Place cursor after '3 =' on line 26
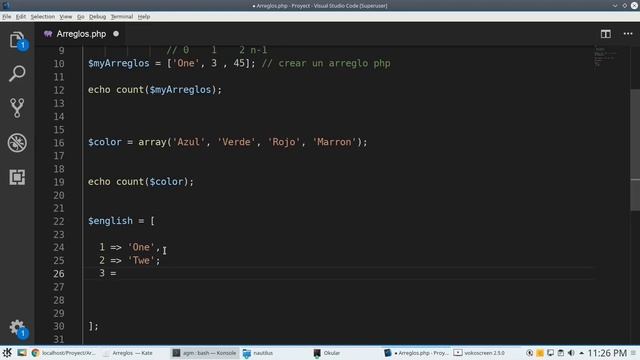640x360 pixels. coord(118,273)
